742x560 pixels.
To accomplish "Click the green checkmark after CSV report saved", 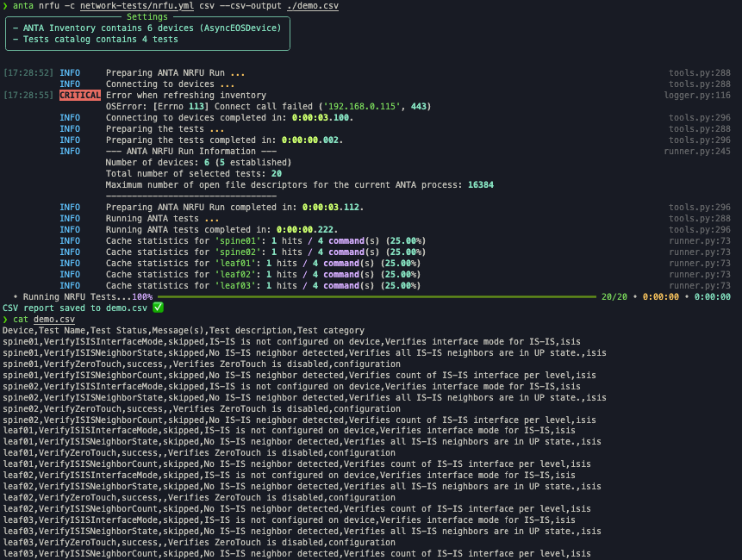I will coord(158,308).
